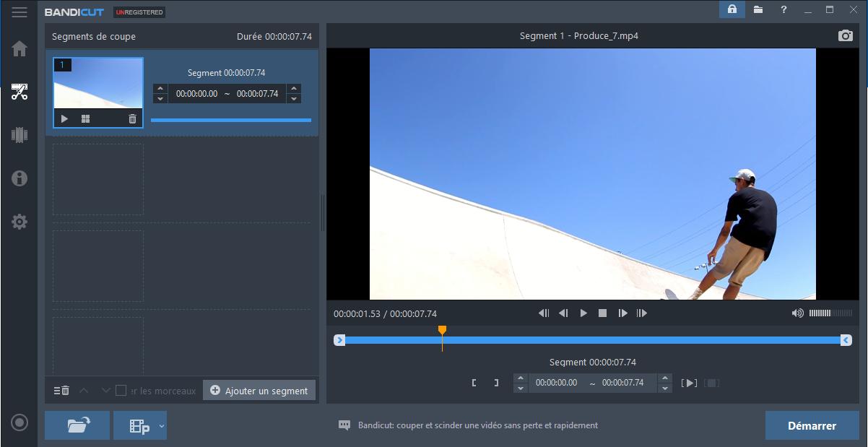Toggle the merge segments checkbox
The image size is (868, 447).
[121, 391]
